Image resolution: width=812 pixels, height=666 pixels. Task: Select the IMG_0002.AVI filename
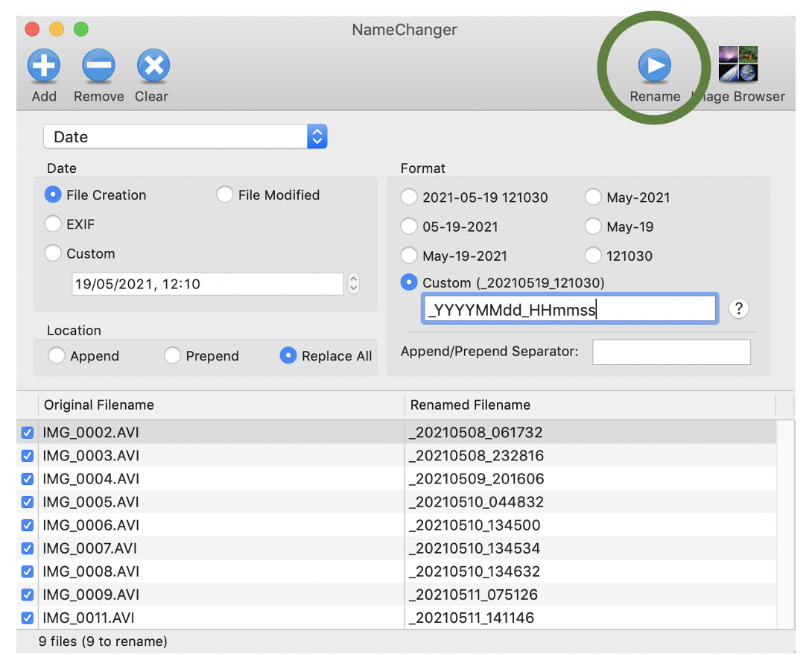pyautogui.click(x=91, y=432)
